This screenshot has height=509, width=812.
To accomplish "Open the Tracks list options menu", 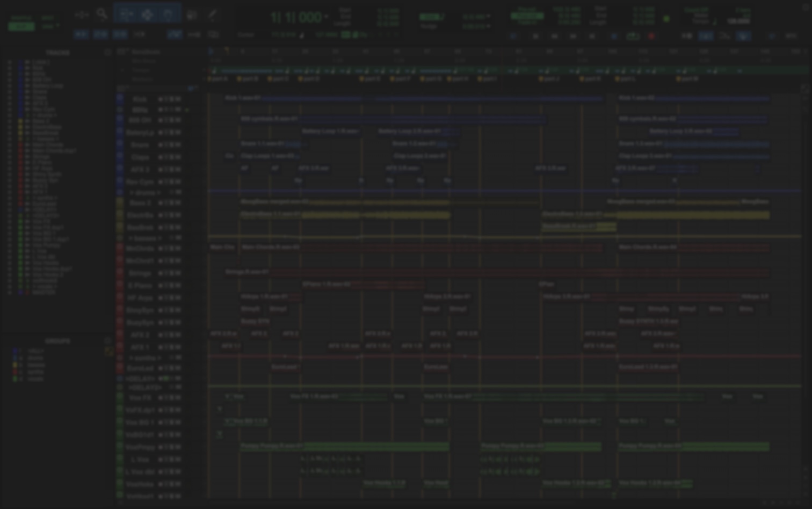I will [107, 53].
